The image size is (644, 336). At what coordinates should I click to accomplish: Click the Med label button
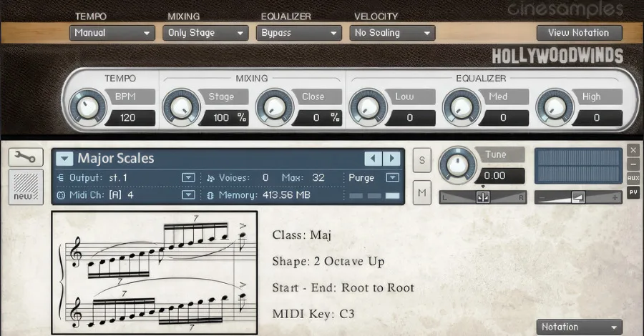[504, 97]
